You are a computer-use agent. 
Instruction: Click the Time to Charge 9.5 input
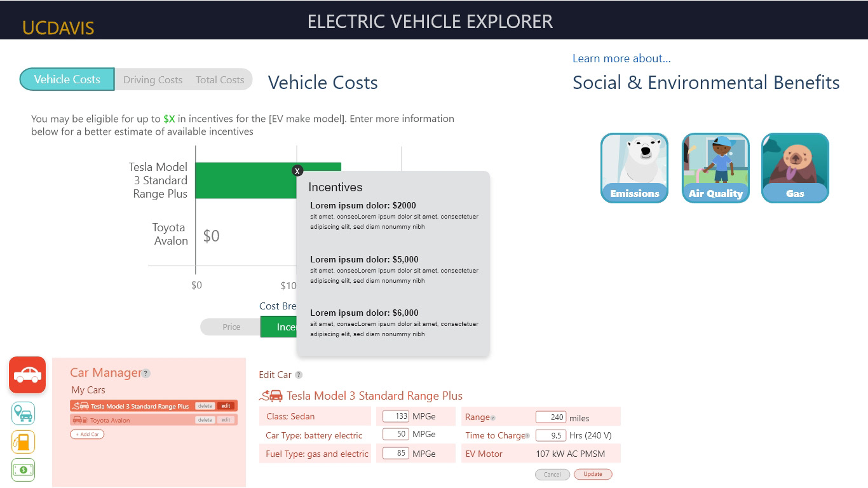(551, 435)
